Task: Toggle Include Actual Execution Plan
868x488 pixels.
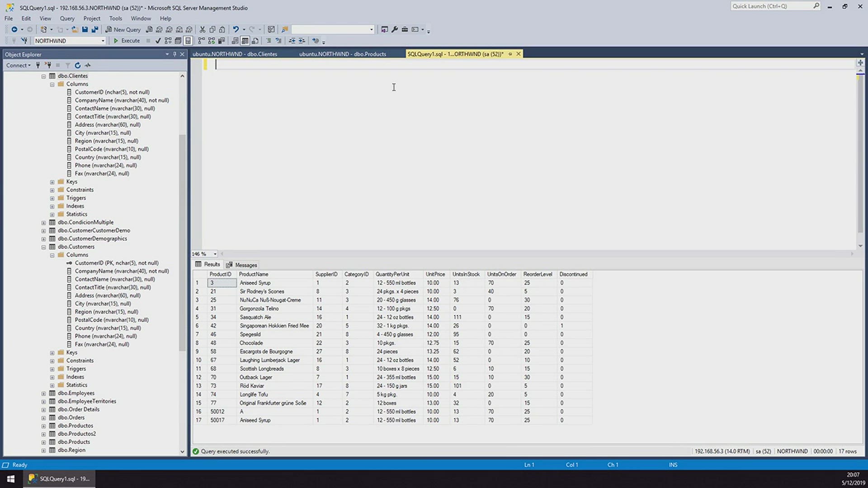Action: pos(201,41)
